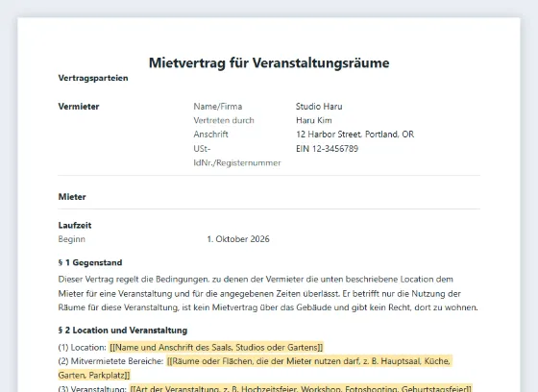
Task: Select the name 'Haru Kim'
Action: pyautogui.click(x=314, y=120)
